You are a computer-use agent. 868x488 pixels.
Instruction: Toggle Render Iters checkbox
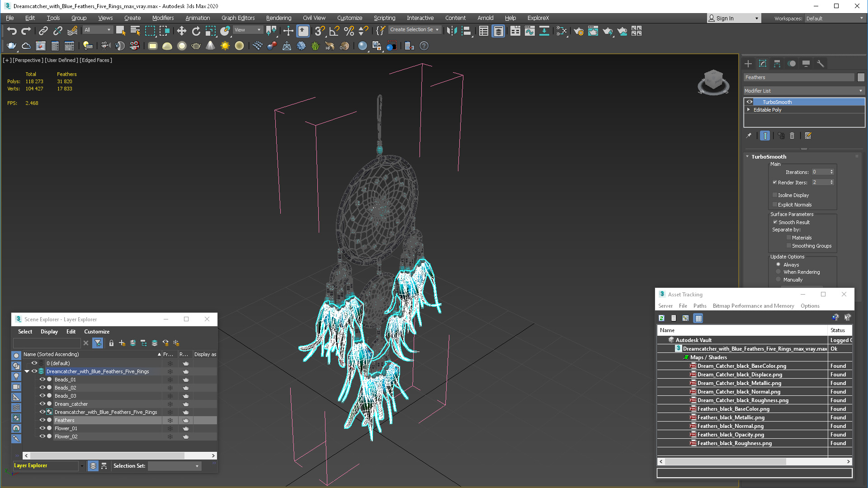coord(775,183)
